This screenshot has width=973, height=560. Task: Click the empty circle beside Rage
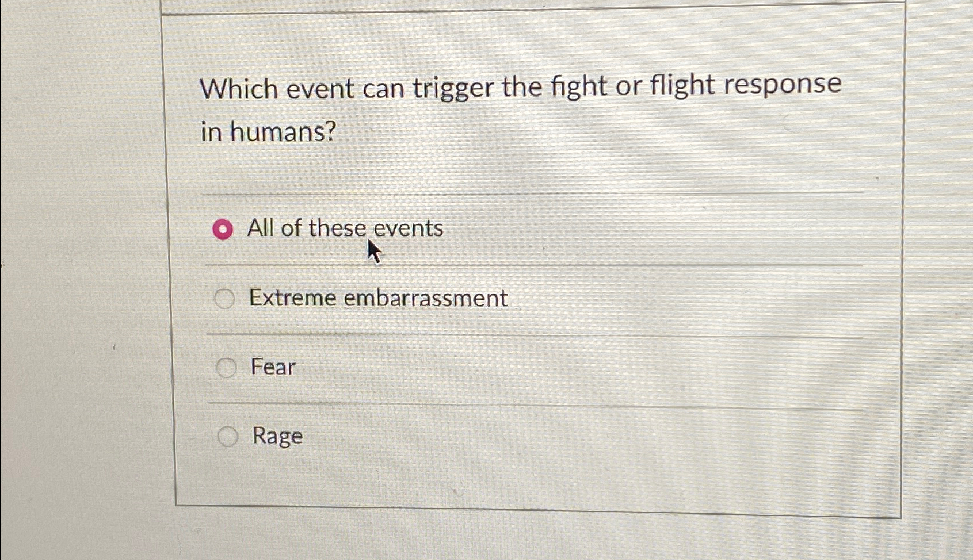click(x=228, y=436)
